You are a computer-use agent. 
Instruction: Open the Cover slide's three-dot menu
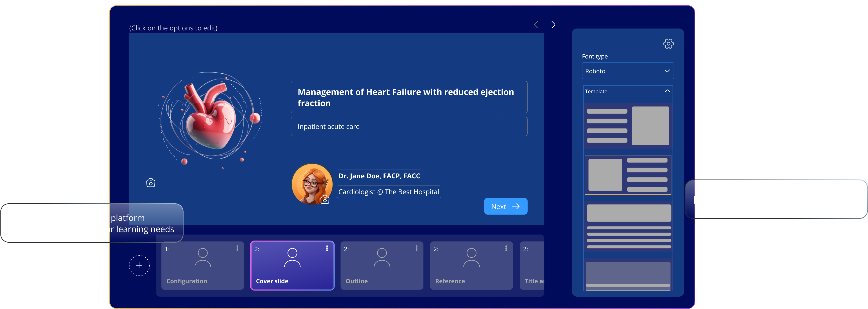coord(327,248)
